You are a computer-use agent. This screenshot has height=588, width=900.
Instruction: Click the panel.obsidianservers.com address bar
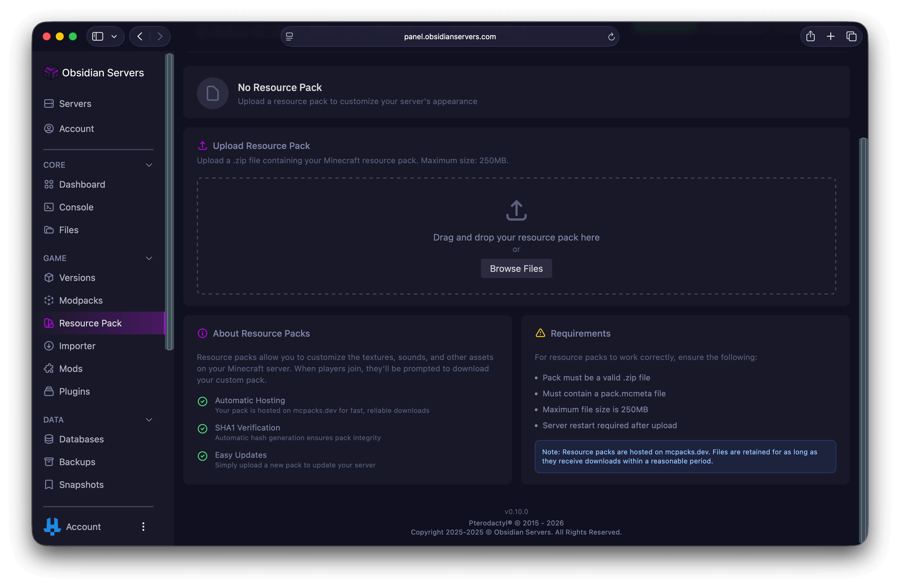(450, 37)
